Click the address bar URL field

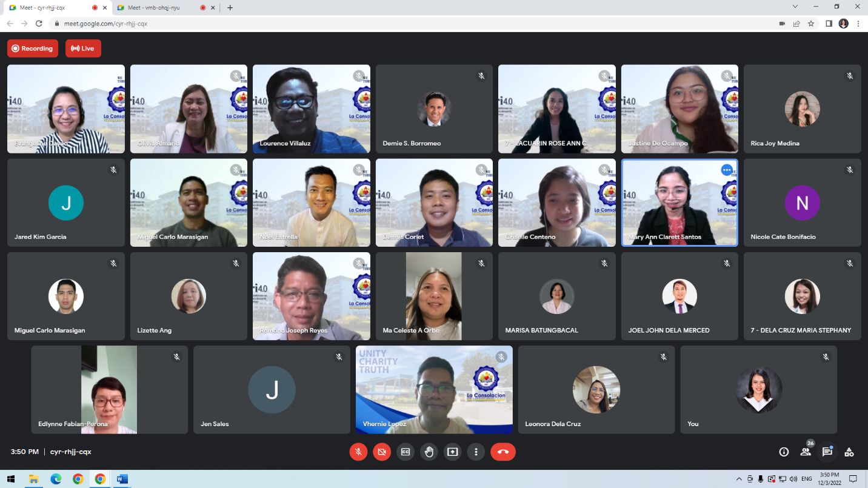pos(364,24)
